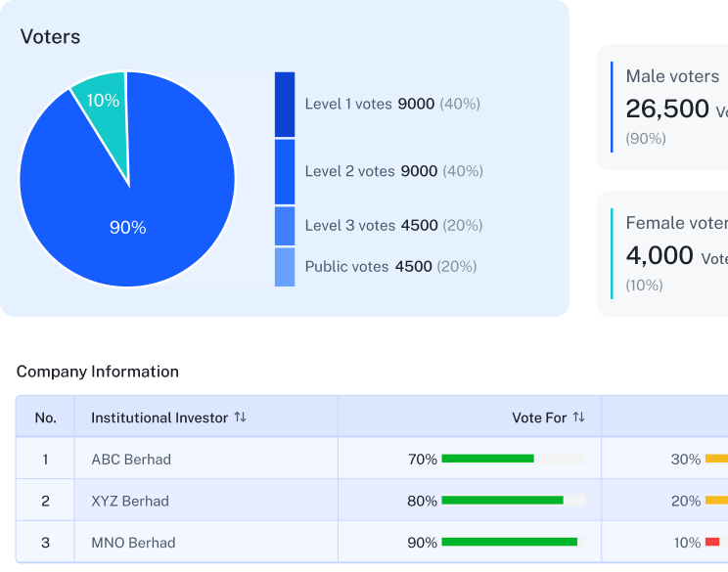Image resolution: width=728 pixels, height=572 pixels.
Task: Click the Vote For sort icon
Action: [x=578, y=418]
